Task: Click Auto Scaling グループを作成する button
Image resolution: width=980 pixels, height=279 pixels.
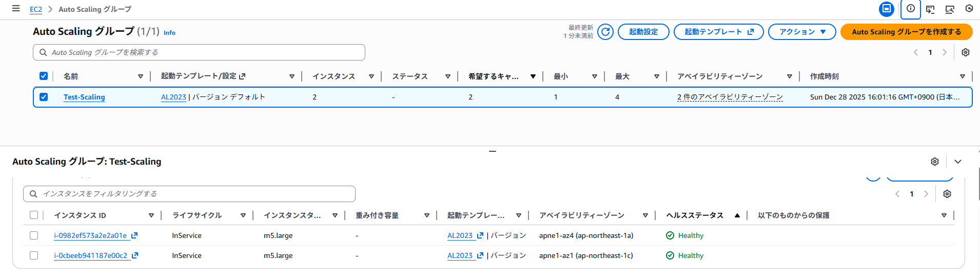Action: (906, 32)
